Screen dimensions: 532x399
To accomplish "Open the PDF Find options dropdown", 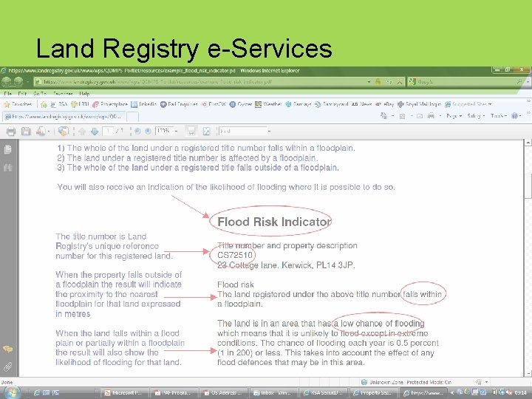I will [x=269, y=131].
